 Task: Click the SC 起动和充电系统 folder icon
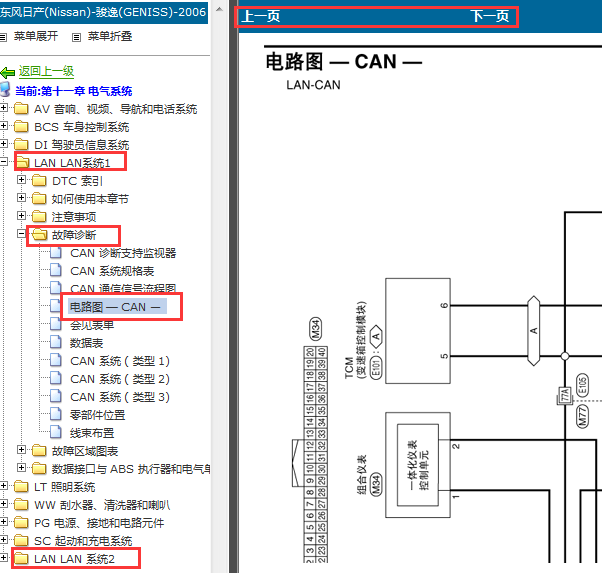click(x=21, y=541)
